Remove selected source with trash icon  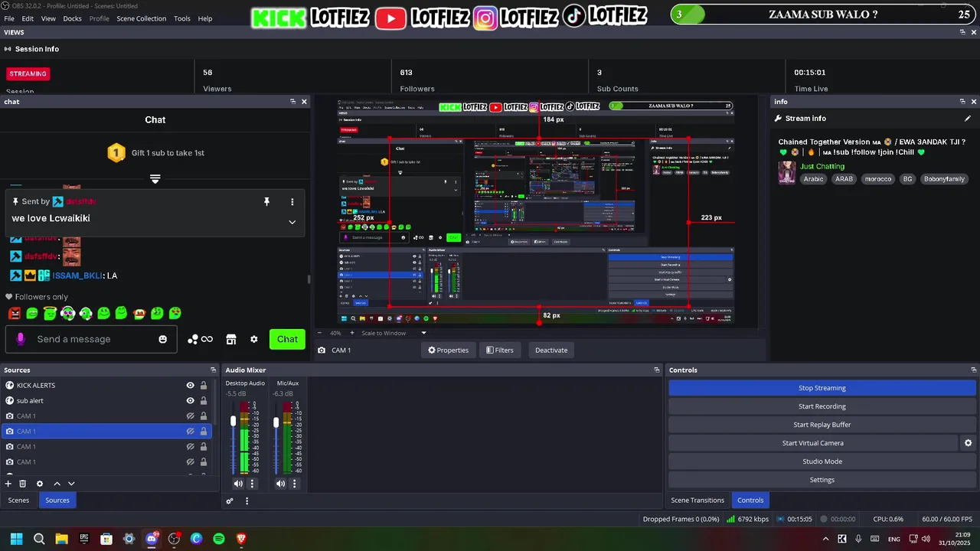pos(23,484)
